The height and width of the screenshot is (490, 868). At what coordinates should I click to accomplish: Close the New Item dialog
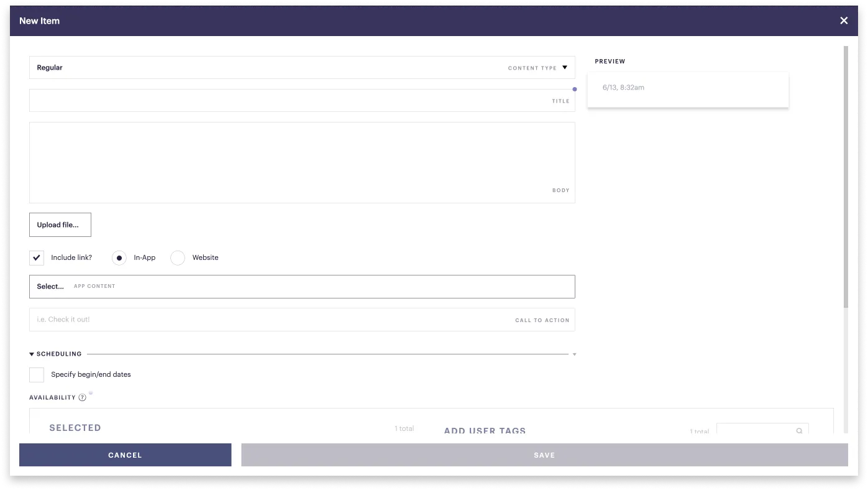[x=844, y=21]
